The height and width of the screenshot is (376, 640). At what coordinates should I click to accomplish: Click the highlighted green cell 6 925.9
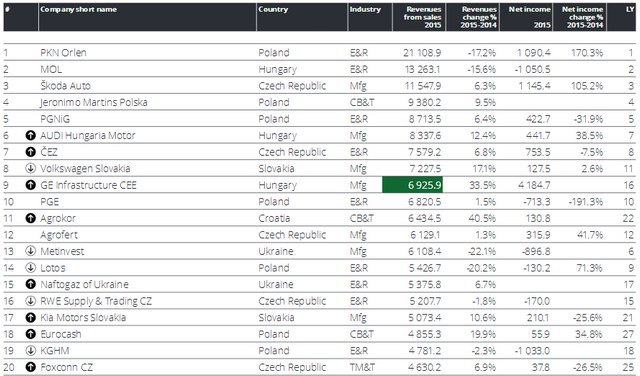point(412,185)
